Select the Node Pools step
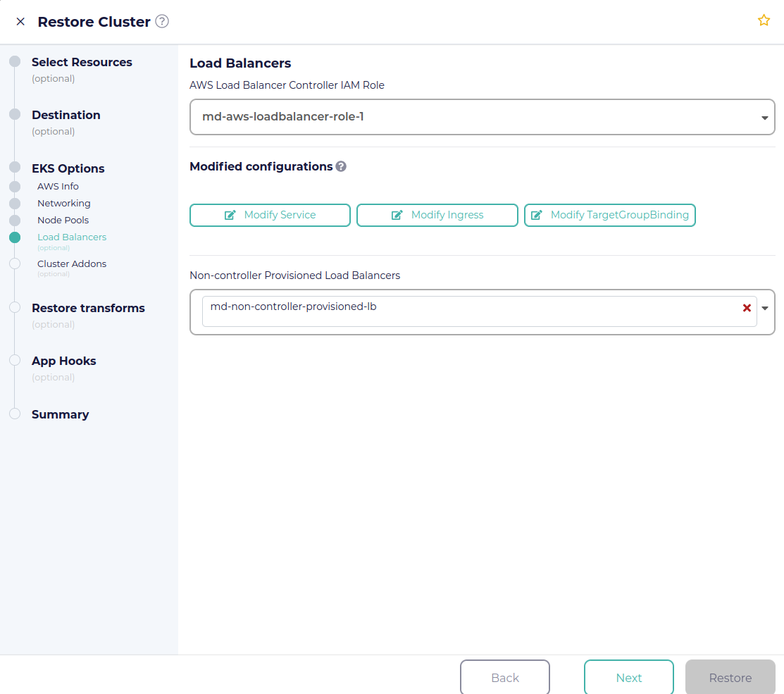The height and width of the screenshot is (694, 784). 63,220
